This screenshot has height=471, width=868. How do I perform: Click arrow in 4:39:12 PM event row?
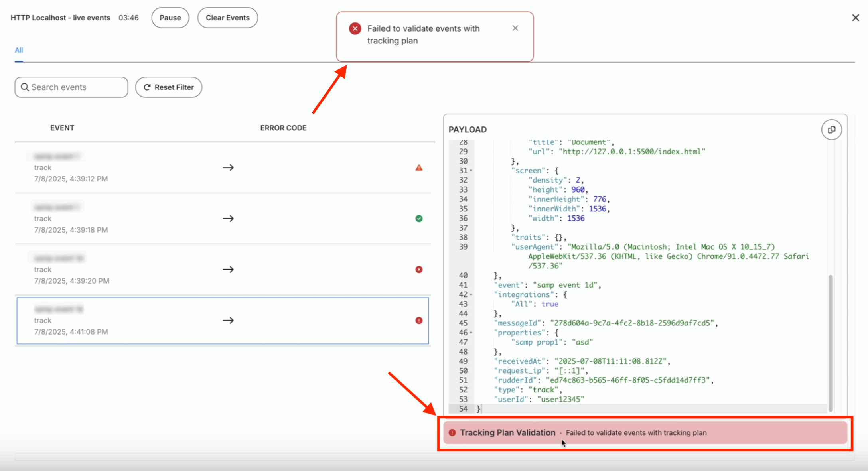228,168
